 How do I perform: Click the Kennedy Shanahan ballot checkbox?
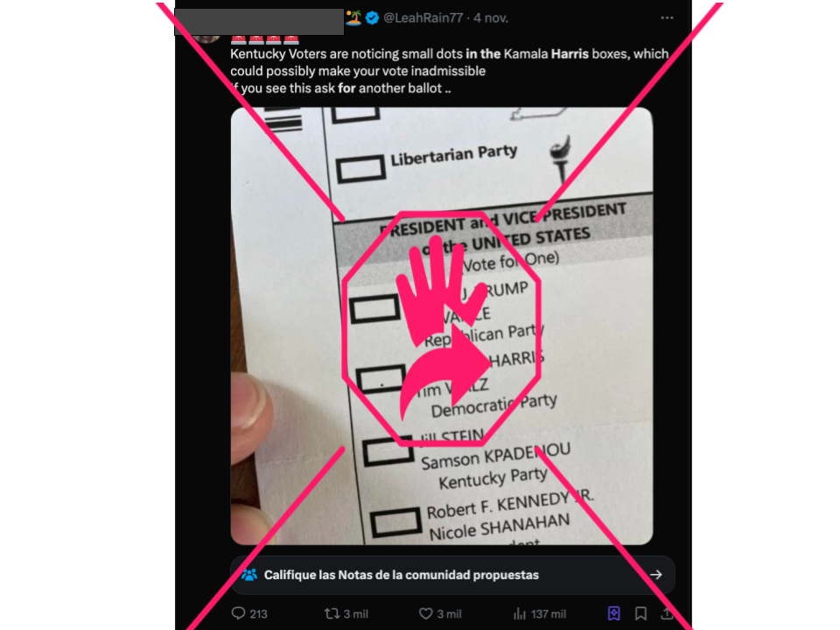(395, 523)
